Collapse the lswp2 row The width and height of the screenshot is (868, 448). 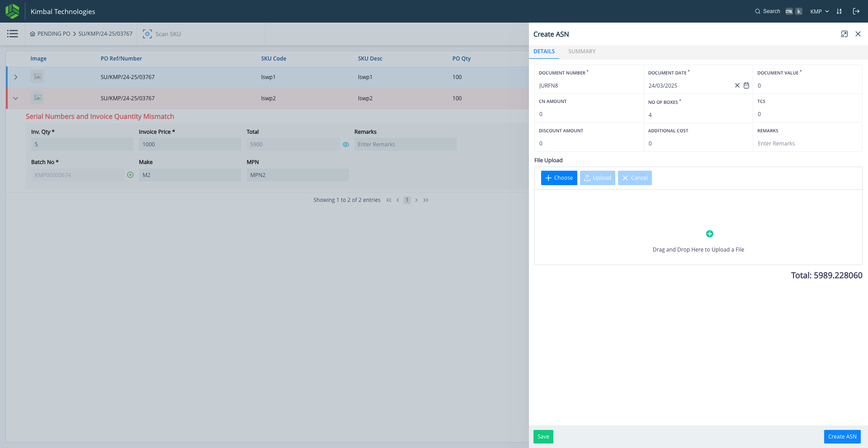[x=16, y=98]
